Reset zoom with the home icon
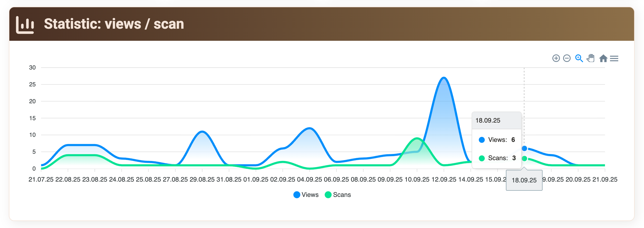 [603, 58]
